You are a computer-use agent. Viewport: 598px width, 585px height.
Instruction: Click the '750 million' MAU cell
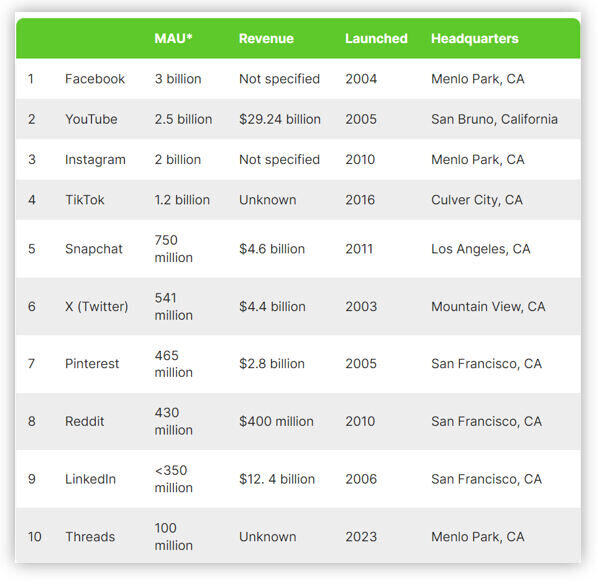[x=174, y=249]
